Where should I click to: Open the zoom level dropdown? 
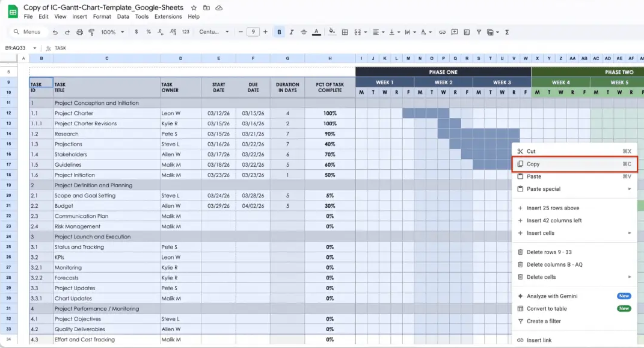tap(114, 31)
